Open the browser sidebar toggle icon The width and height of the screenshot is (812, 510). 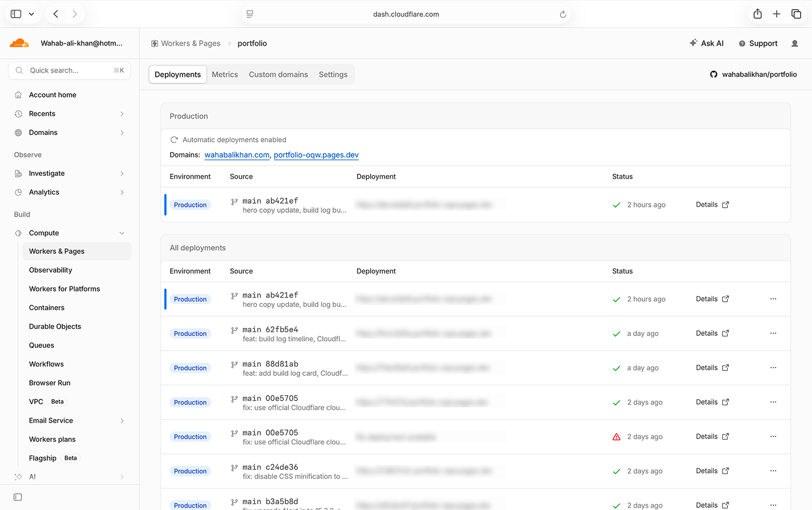[16, 14]
